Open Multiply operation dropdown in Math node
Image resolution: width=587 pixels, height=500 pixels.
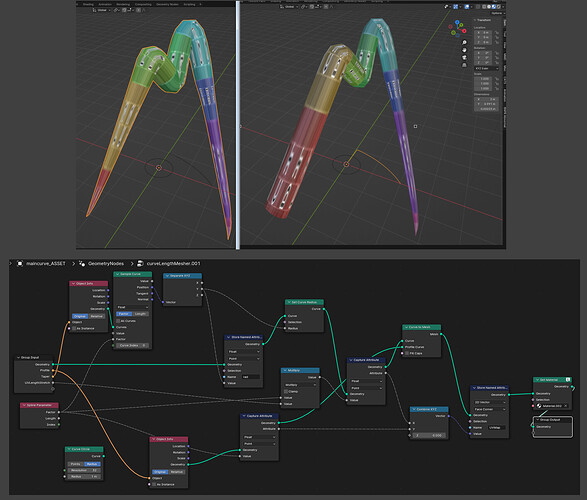click(x=300, y=385)
